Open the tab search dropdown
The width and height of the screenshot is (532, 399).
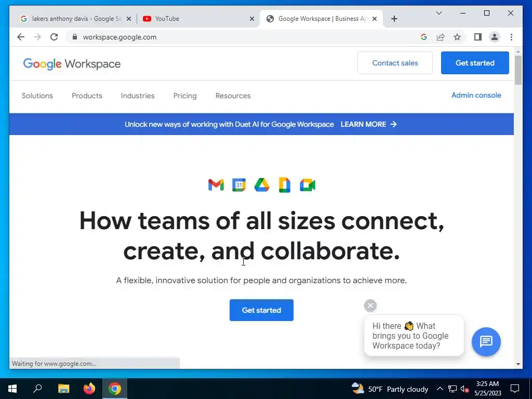[438, 13]
